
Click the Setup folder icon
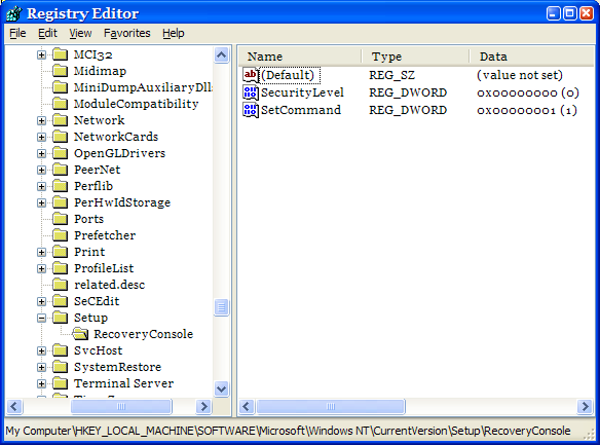pyautogui.click(x=60, y=318)
